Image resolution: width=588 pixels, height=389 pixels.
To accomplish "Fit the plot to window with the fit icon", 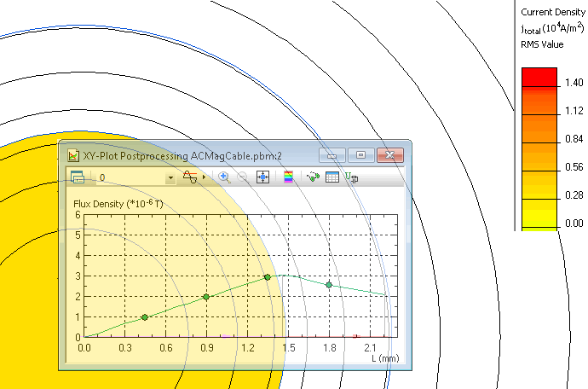I will (262, 177).
